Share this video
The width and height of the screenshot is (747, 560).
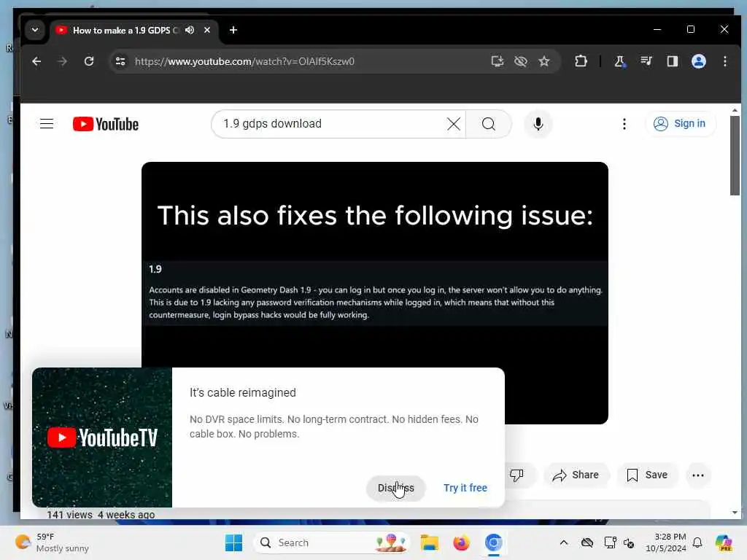tap(576, 475)
